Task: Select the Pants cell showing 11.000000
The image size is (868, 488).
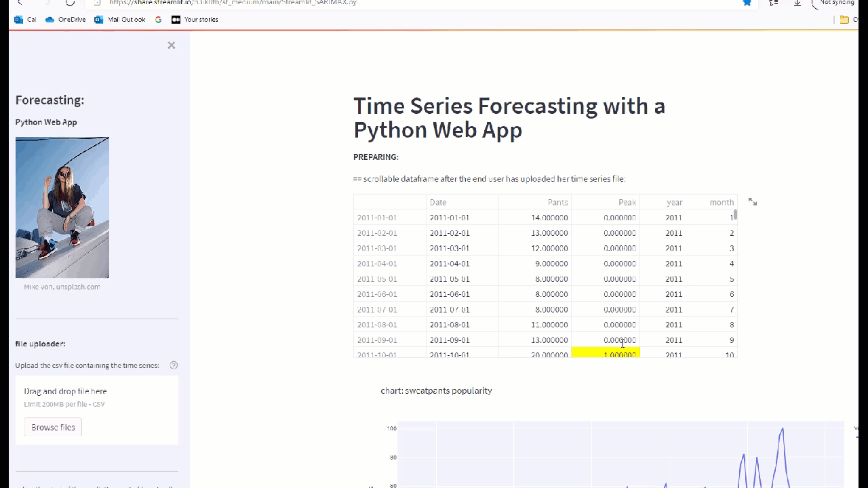Action: (535, 325)
